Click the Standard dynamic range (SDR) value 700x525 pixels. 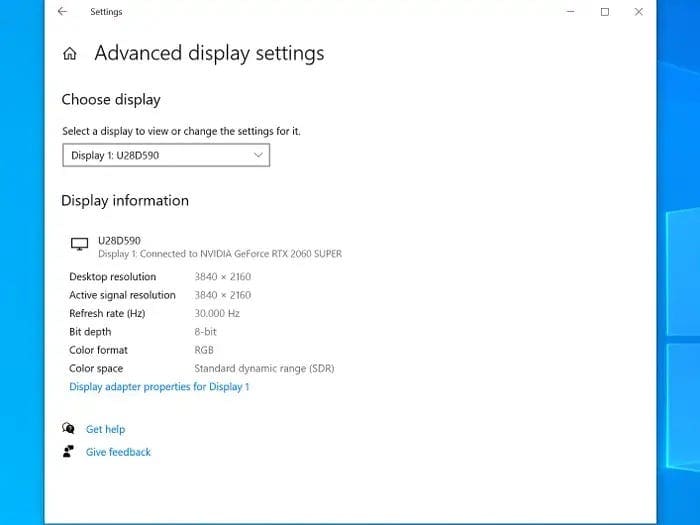pyautogui.click(x=264, y=368)
